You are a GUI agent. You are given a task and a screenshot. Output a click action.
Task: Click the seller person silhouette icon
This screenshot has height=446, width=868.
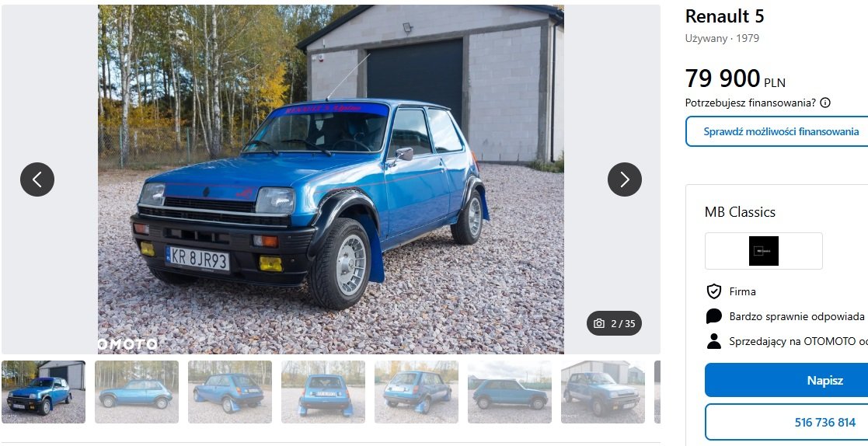[714, 341]
